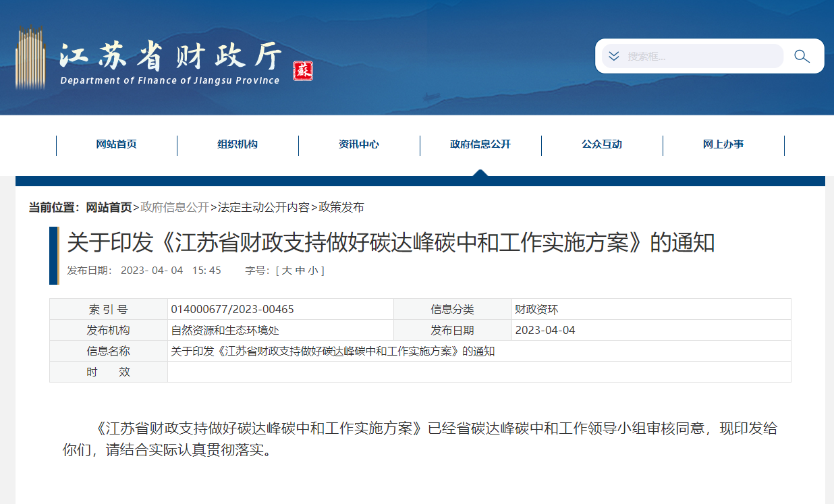Click the red 苏 seal icon beside the title
834x504 pixels.
click(x=302, y=72)
